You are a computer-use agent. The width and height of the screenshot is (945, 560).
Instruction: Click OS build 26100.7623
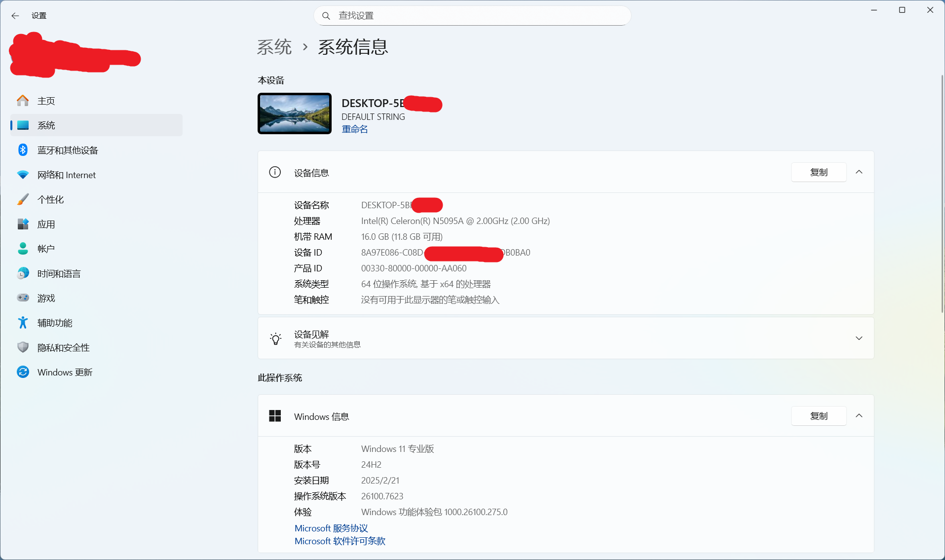click(x=382, y=496)
